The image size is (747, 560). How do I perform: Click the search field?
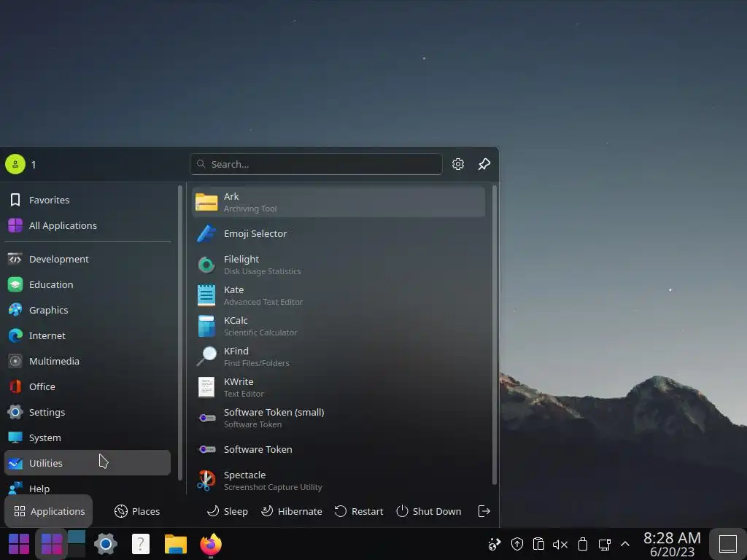[316, 164]
